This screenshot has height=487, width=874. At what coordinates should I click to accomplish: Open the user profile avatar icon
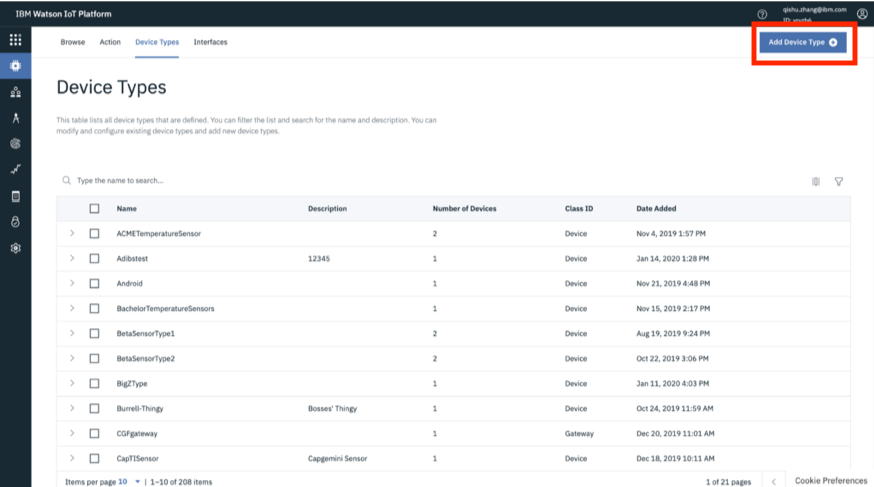point(862,14)
